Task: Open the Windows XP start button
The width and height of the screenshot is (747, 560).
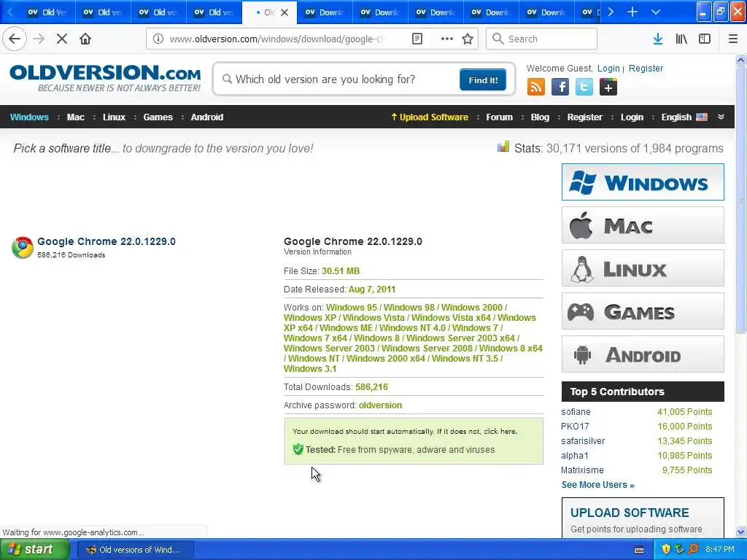Action: (x=34, y=550)
